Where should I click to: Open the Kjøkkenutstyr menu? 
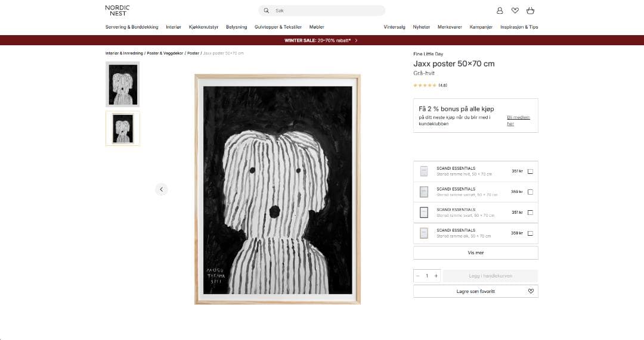203,27
